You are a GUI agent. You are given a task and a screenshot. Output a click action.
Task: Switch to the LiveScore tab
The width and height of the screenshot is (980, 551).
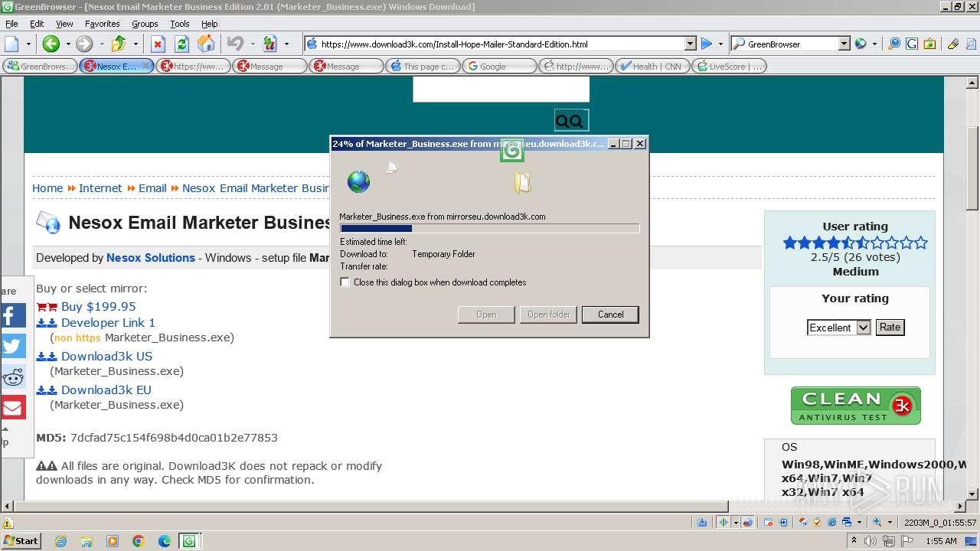(729, 67)
